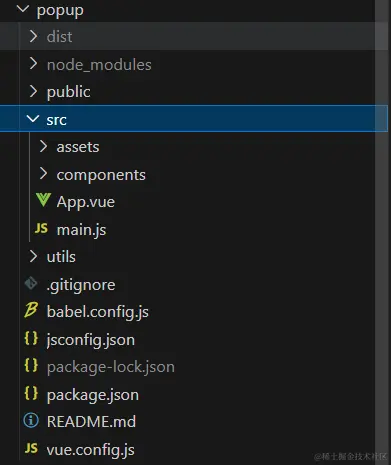Click the JS icon next to main.js

[41, 228]
